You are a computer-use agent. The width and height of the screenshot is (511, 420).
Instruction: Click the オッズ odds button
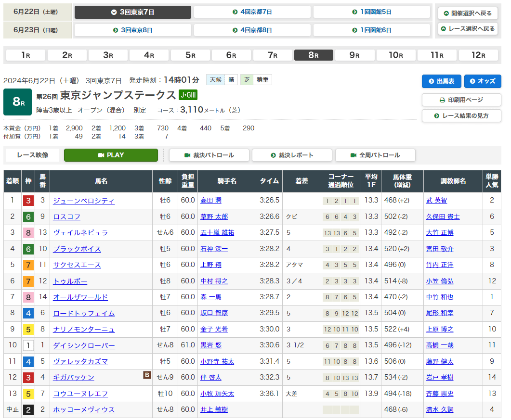[483, 81]
